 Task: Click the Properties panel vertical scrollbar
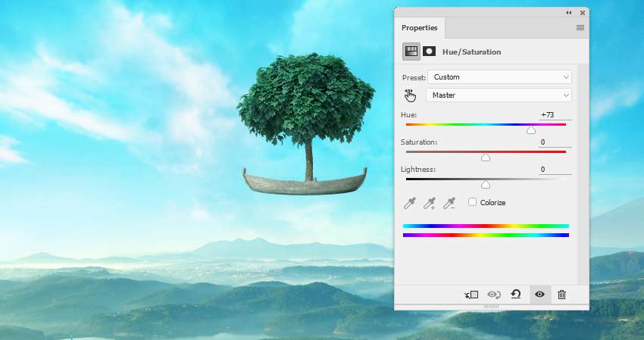pyautogui.click(x=583, y=174)
